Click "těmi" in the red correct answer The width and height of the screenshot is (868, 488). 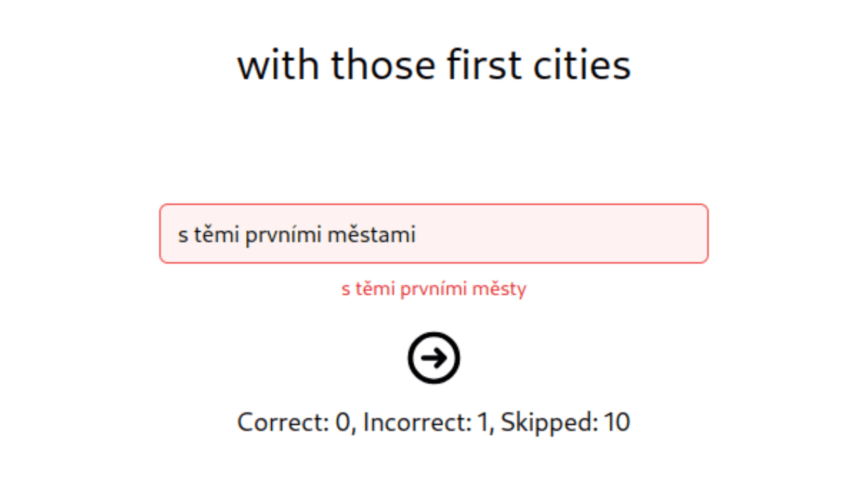click(x=371, y=289)
